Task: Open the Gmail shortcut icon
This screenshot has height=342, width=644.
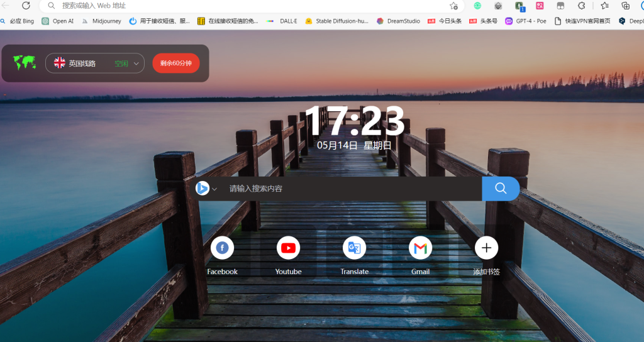Action: pyautogui.click(x=421, y=248)
